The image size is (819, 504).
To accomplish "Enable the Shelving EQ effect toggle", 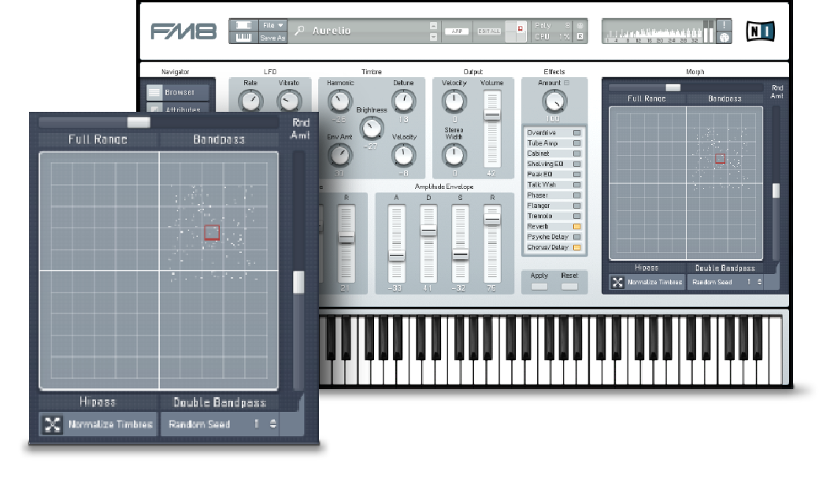I will click(576, 164).
